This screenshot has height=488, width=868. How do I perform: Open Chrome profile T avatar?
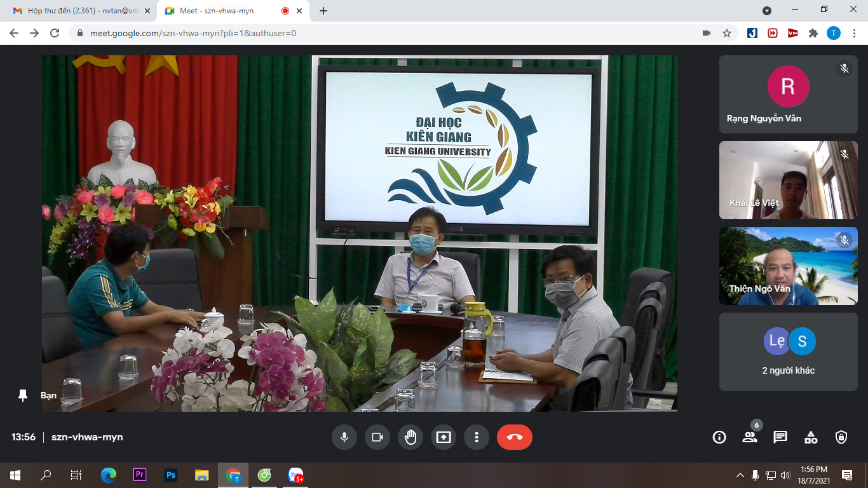pyautogui.click(x=833, y=33)
